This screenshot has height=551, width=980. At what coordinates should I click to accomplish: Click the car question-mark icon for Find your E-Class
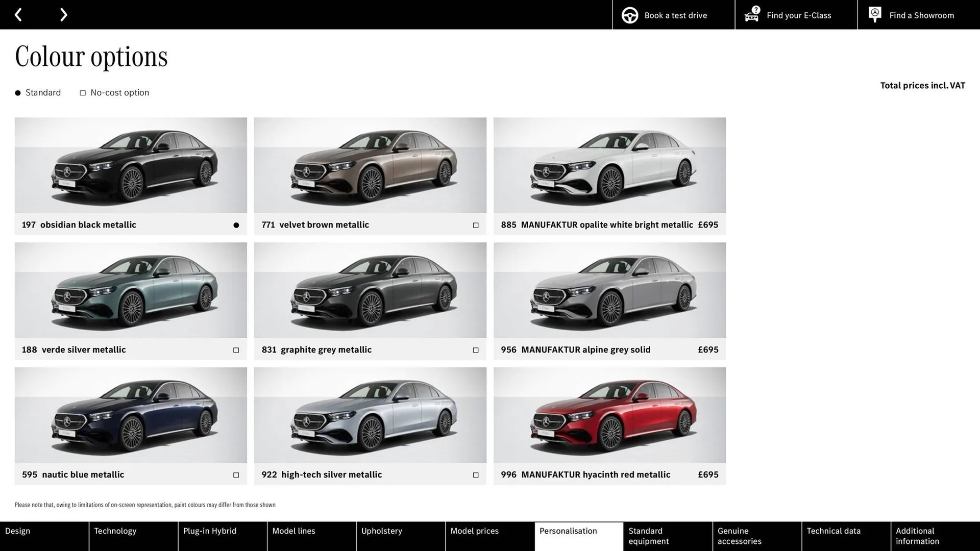[x=751, y=15]
